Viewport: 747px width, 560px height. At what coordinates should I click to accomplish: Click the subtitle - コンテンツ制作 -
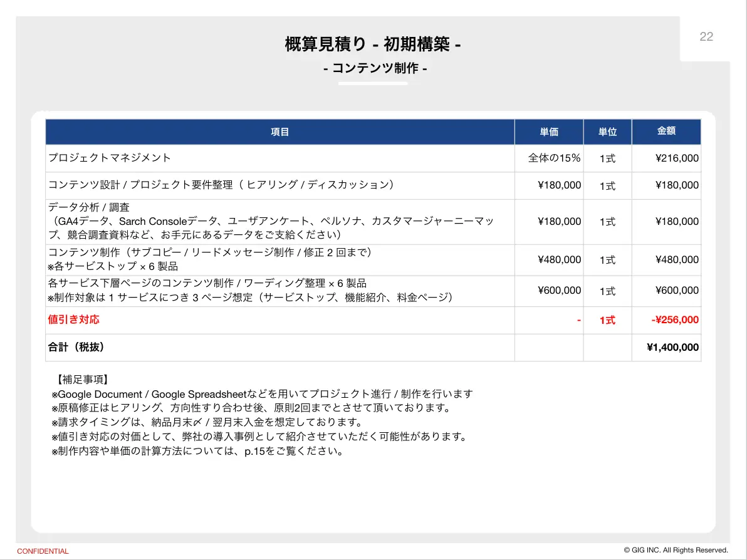(375, 68)
